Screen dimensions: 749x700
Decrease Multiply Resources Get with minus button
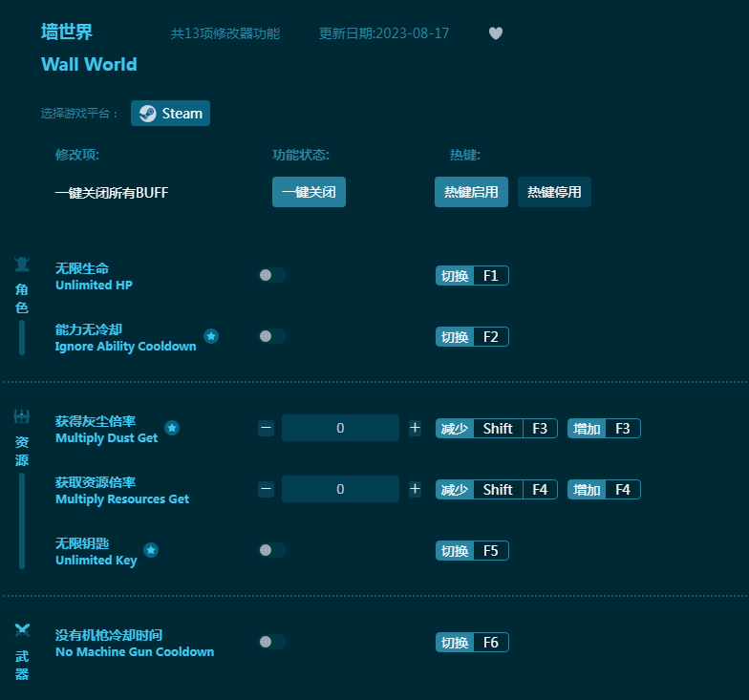click(266, 489)
